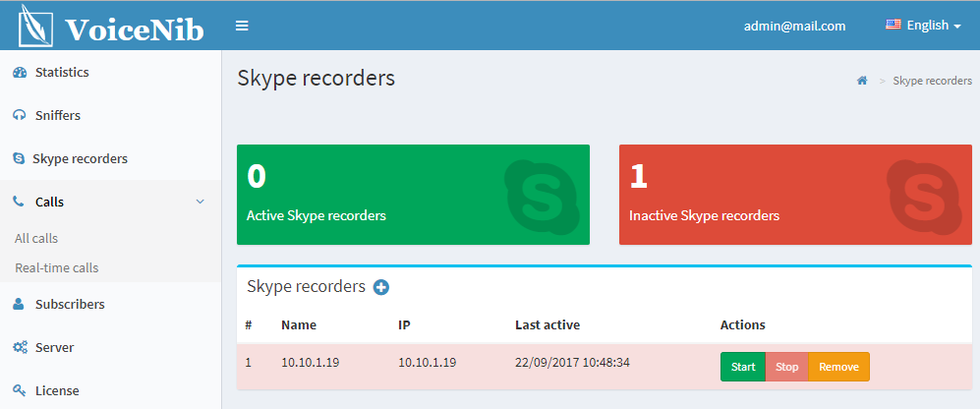Click the Skype recorders panel title

point(306,286)
